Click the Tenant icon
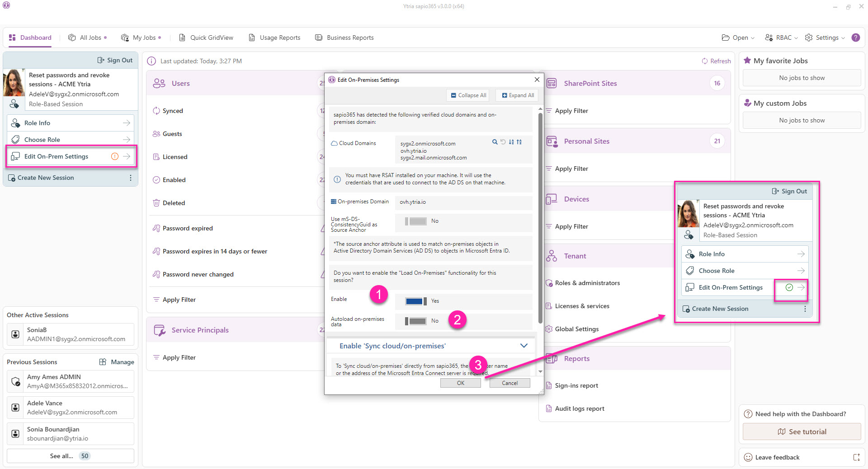The height and width of the screenshot is (469, 868). (552, 256)
